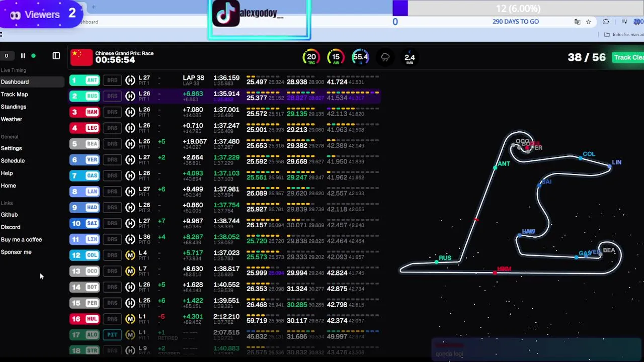Click the green live status dot
Screen dimensions: 644x362
(33, 56)
